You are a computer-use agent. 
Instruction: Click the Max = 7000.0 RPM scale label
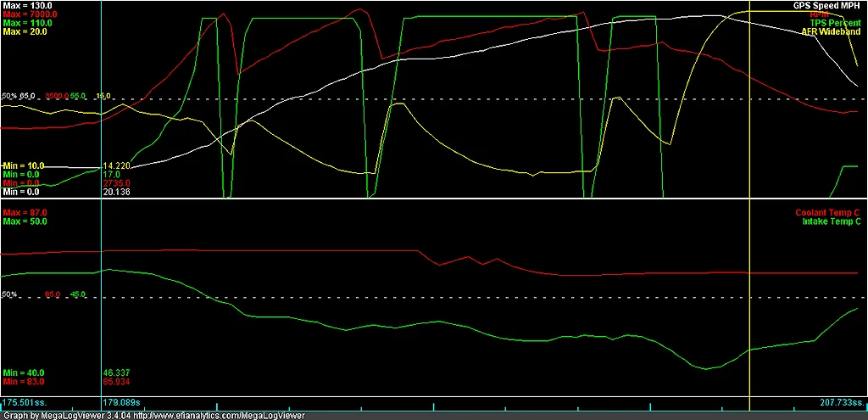pyautogui.click(x=30, y=14)
